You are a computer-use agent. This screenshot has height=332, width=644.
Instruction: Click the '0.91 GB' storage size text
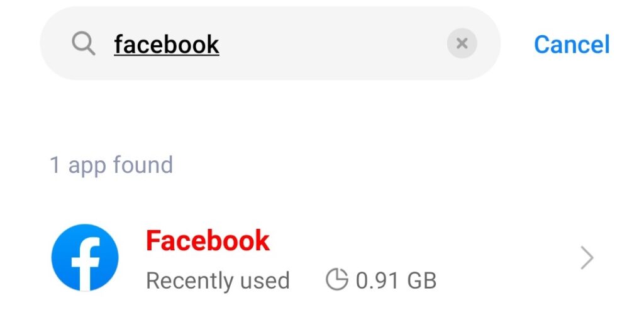(396, 280)
